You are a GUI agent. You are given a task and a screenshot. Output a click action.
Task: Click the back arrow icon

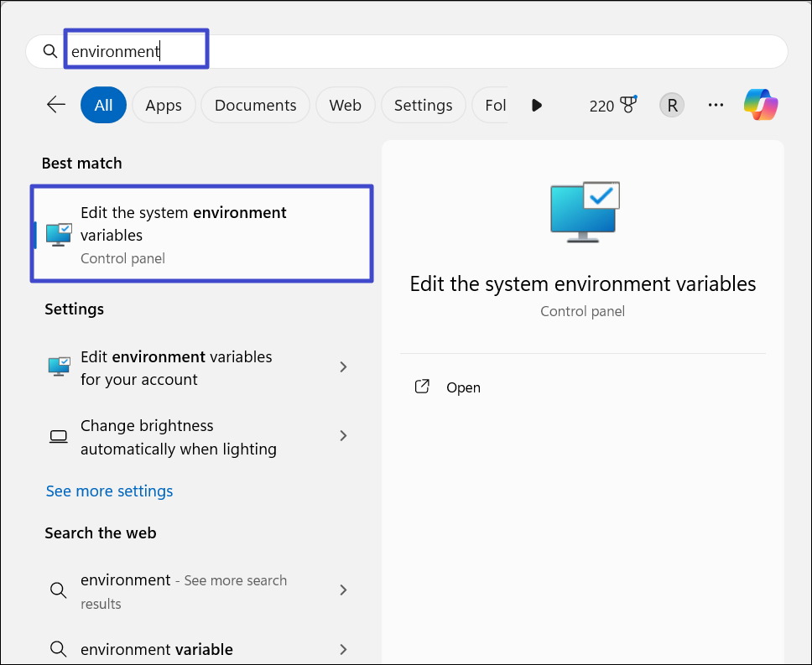[x=56, y=105]
